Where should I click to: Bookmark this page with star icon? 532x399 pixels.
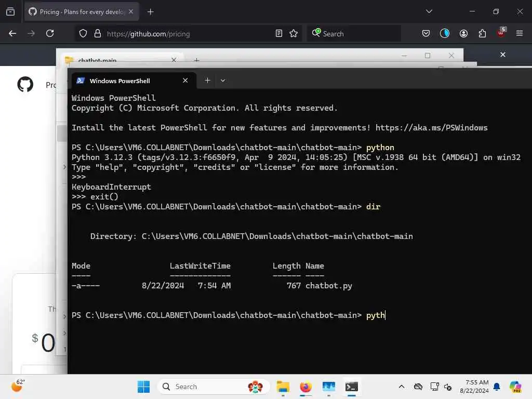[294, 34]
